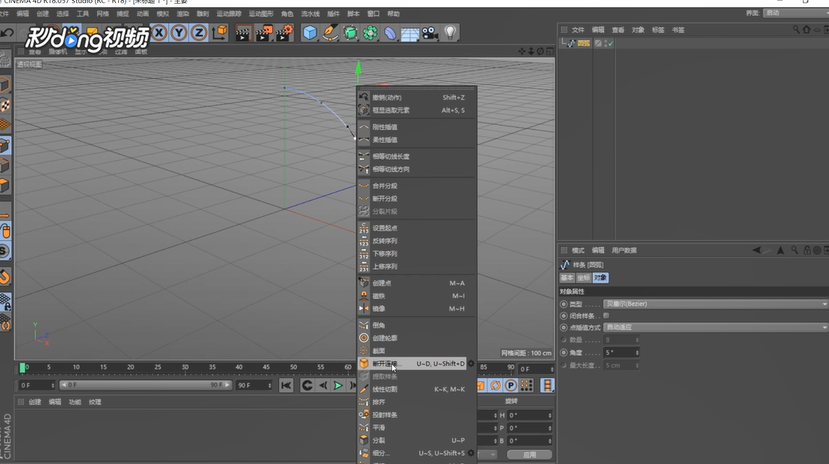Open 标签 menu in object manager

[x=658, y=30]
